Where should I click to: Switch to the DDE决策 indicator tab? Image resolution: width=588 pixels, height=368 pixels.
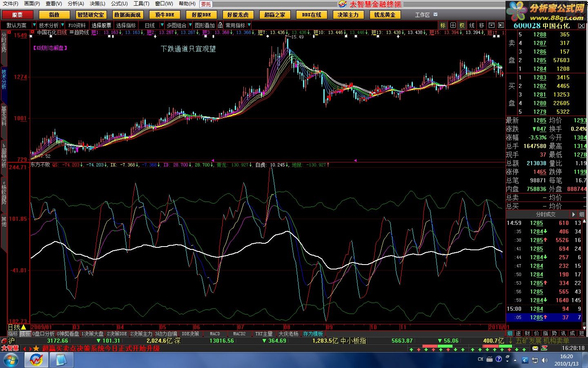191,334
